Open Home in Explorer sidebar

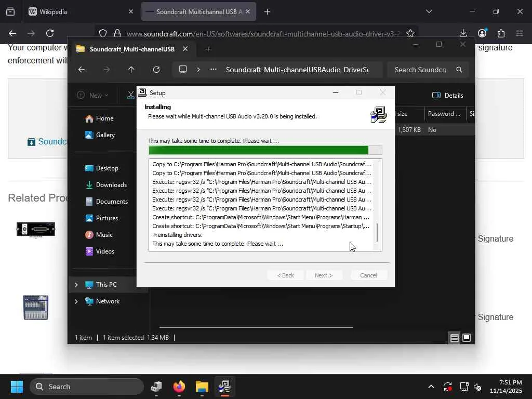(x=99, y=118)
